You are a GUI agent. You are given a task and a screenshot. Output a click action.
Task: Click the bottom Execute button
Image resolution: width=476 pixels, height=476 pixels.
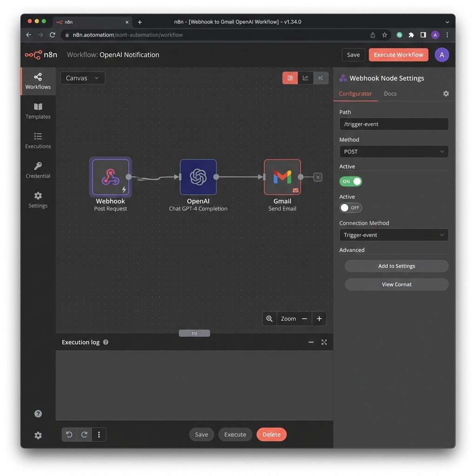tap(235, 435)
